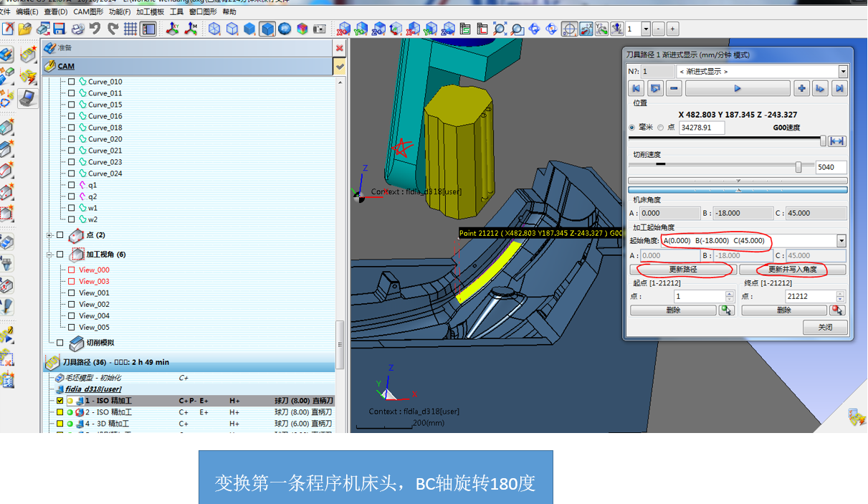
Task: Expand the 点 (2) tree node
Action: 49,235
